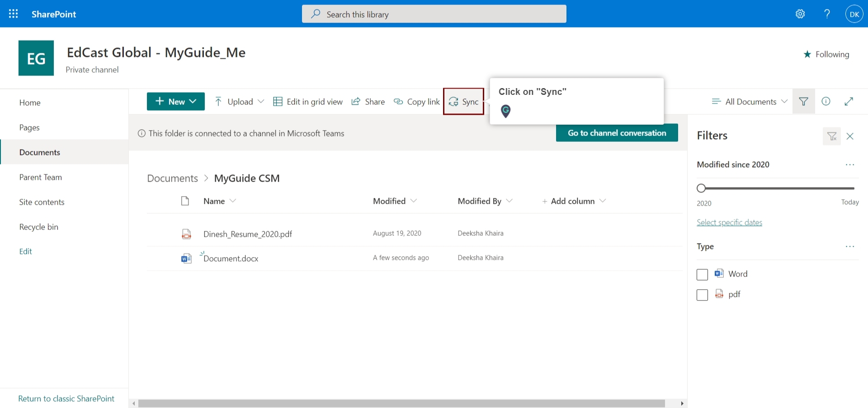Click the Search this library field

coord(434,14)
